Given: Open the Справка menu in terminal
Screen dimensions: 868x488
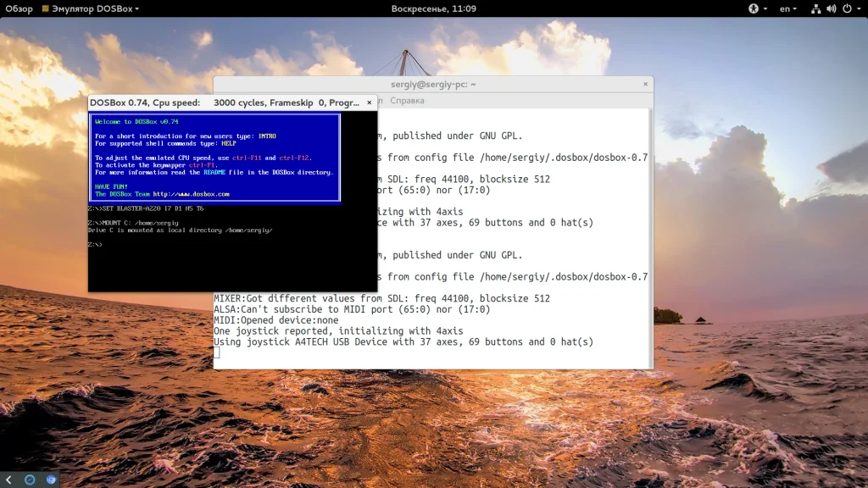Looking at the screenshot, I should (x=407, y=100).
